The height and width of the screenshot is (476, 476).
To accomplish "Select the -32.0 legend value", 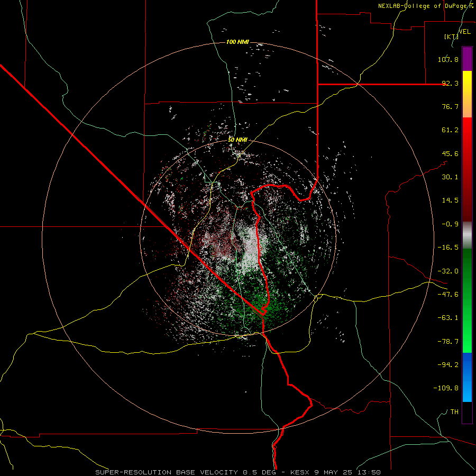I will (448, 271).
